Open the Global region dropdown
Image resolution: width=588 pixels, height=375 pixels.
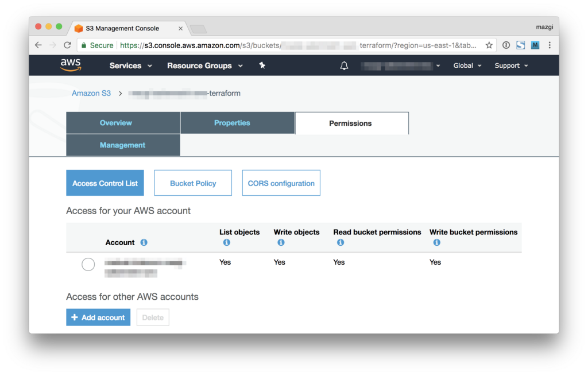point(467,65)
